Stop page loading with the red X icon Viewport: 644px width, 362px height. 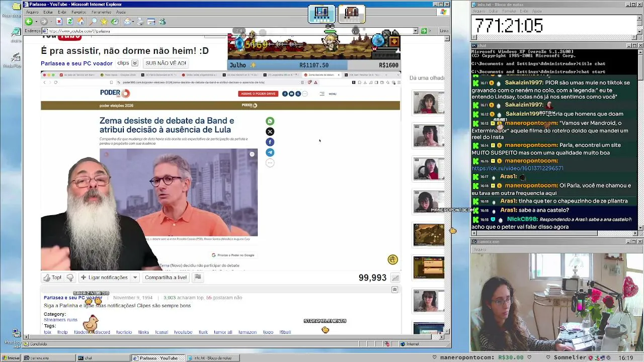click(59, 22)
